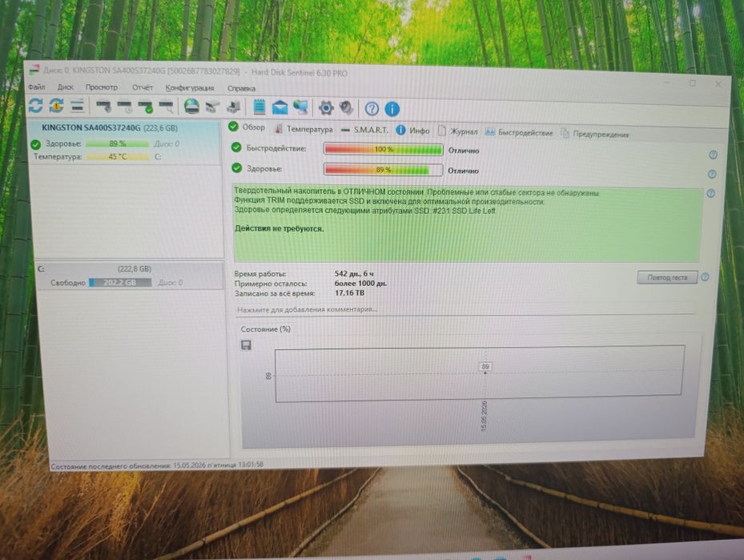744x560 pixels.
Task: Click the C: link beside temperature bar
Action: (158, 156)
